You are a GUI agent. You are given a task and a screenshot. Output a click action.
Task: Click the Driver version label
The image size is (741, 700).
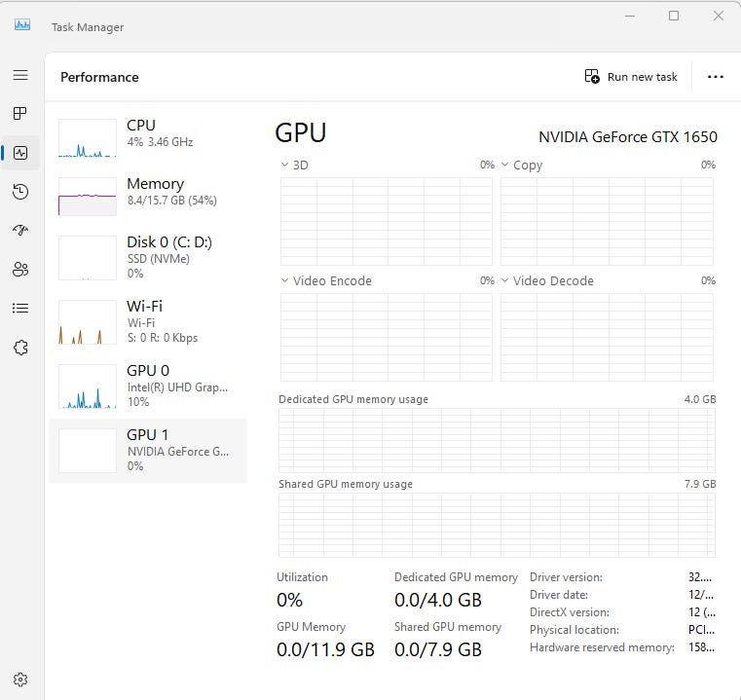point(566,577)
